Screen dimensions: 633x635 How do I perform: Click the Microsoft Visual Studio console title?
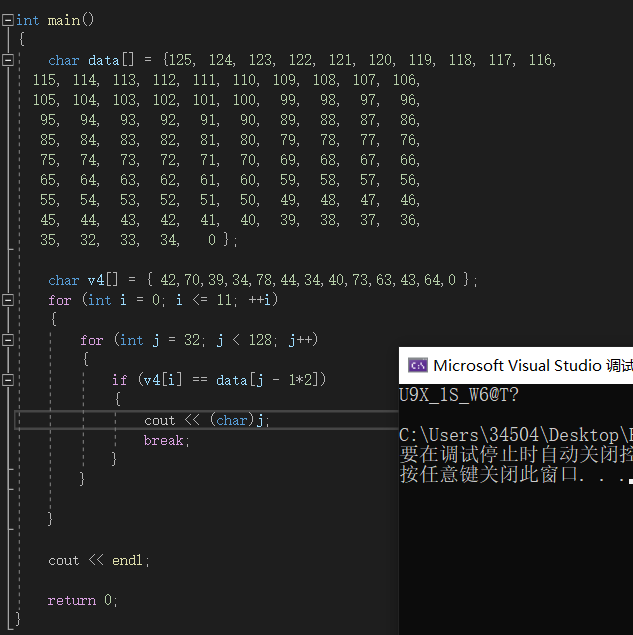click(x=533, y=366)
